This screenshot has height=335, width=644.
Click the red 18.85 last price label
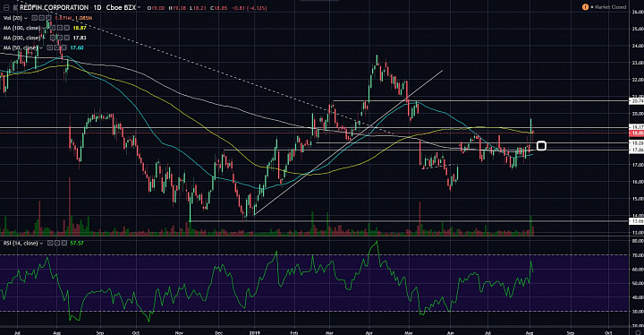636,133
